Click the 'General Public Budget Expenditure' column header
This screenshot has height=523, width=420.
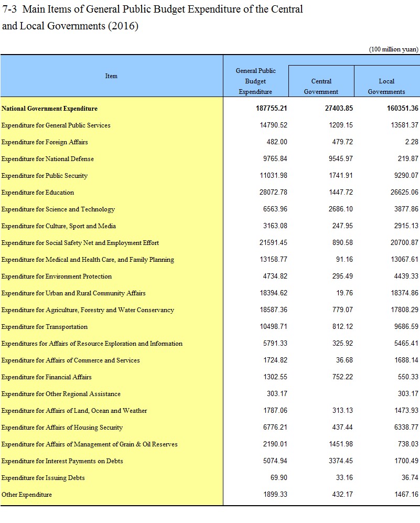tap(256, 81)
